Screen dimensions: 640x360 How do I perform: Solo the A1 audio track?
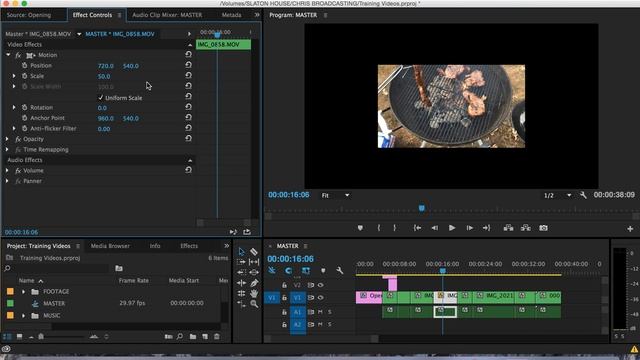[330, 312]
